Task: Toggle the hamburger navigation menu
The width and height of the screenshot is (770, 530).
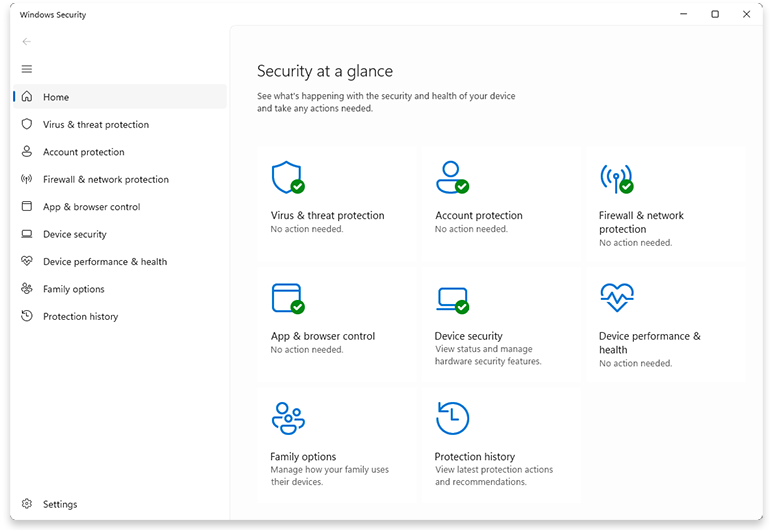Action: pos(27,69)
